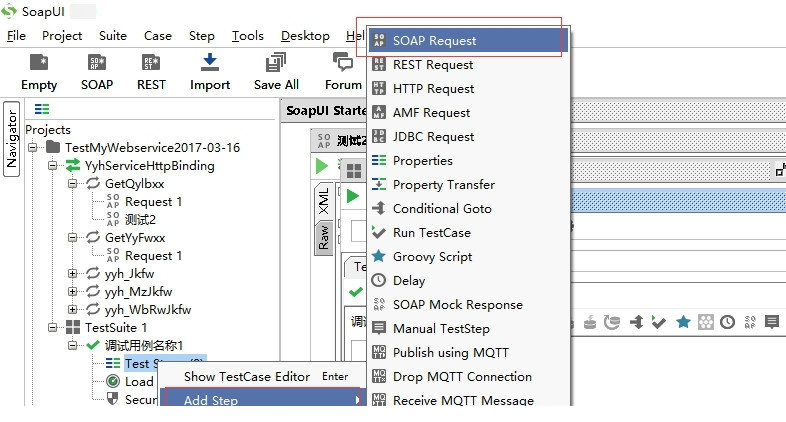Choose REST Request from submenu
The image size is (786, 422).
468,65
